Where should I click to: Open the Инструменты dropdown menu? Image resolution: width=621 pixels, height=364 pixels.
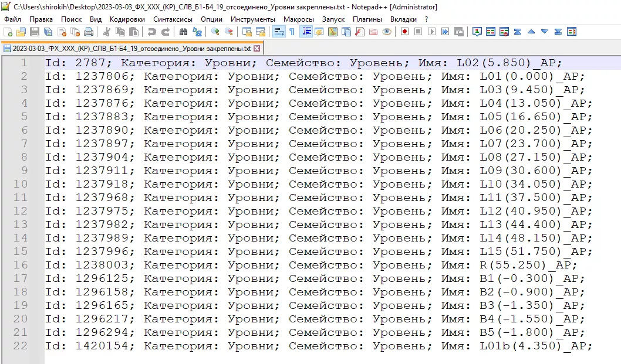click(252, 19)
